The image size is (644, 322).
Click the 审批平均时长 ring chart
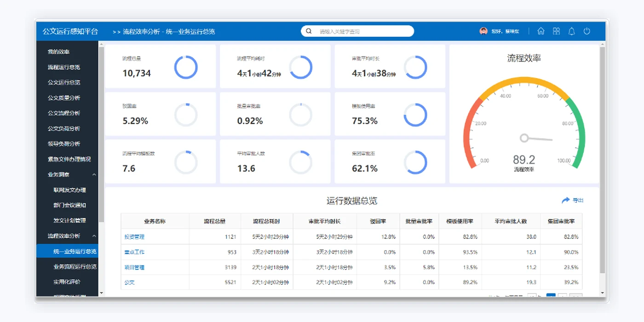[x=415, y=68]
